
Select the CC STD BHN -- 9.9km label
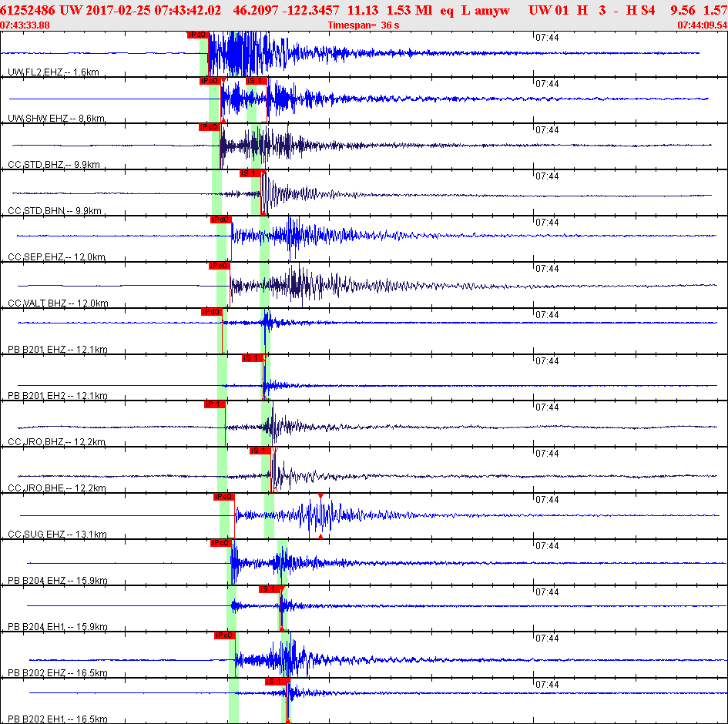click(x=55, y=211)
